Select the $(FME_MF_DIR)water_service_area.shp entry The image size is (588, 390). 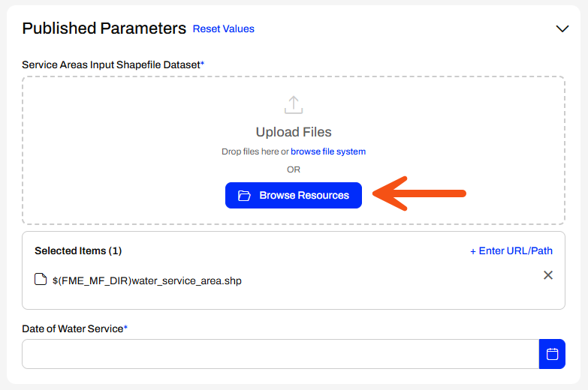click(147, 280)
